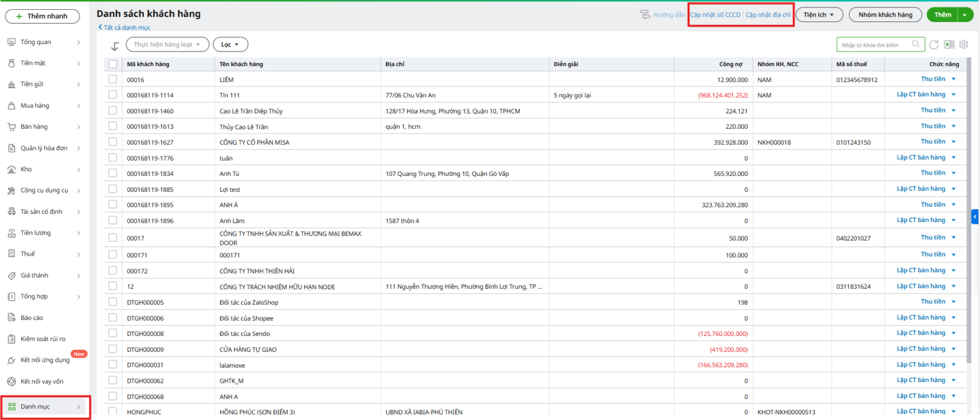Click the Kho warehouse icon in sidebar
The width and height of the screenshot is (980, 420).
[x=12, y=170]
